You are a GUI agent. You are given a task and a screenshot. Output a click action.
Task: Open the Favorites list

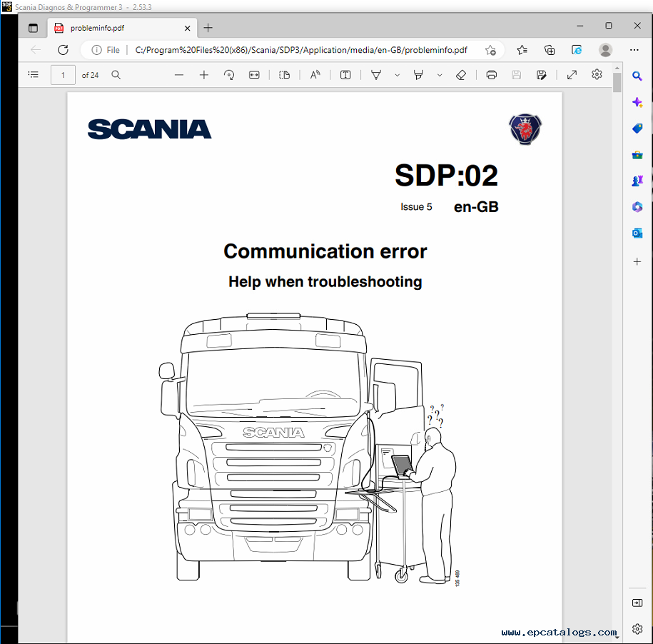(x=522, y=50)
